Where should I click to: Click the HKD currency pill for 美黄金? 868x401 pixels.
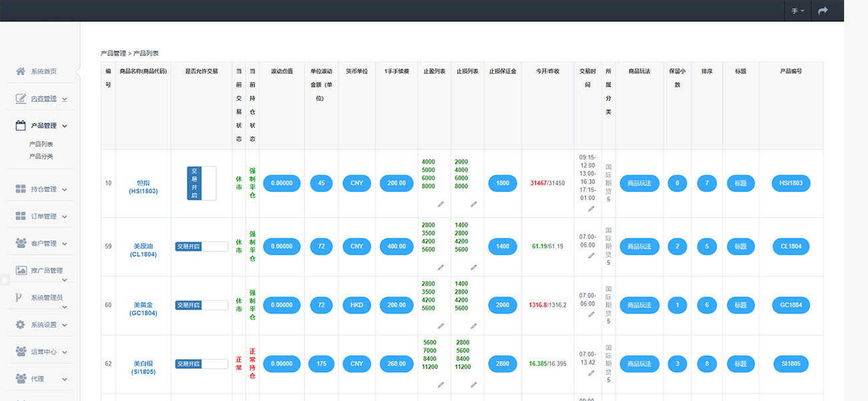coord(357,305)
